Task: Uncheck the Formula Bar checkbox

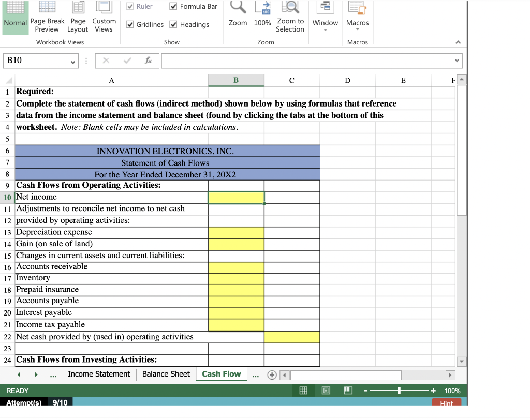Action: (x=173, y=6)
